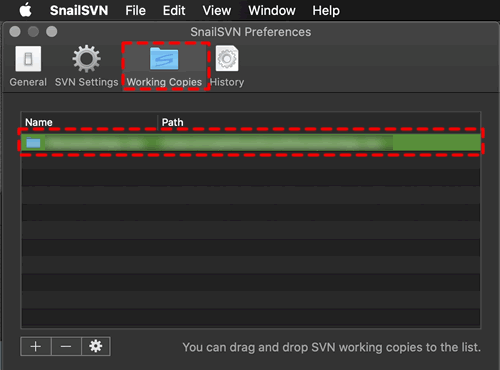The width and height of the screenshot is (500, 370).
Task: Select the highlighted working copy row
Action: (251, 142)
